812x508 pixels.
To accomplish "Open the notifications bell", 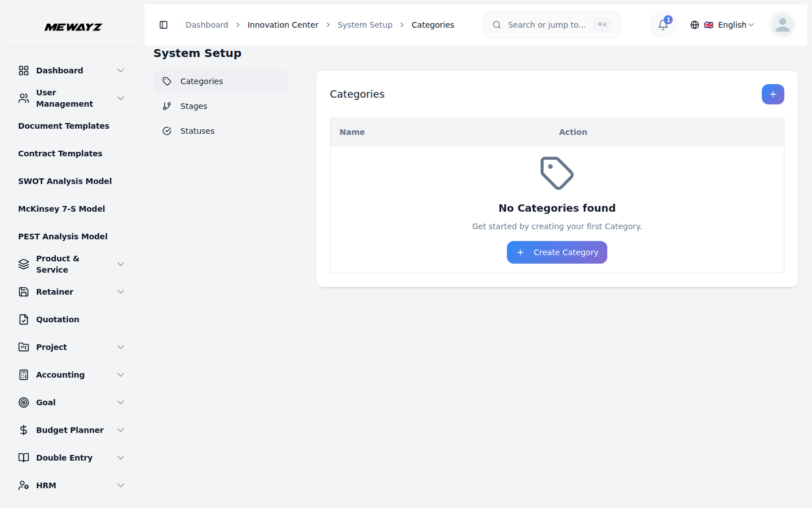I will pos(663,25).
